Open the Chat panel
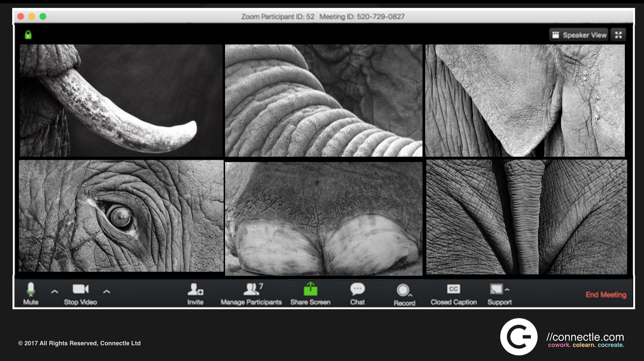Screen dimensions: 644x361 (357, 289)
